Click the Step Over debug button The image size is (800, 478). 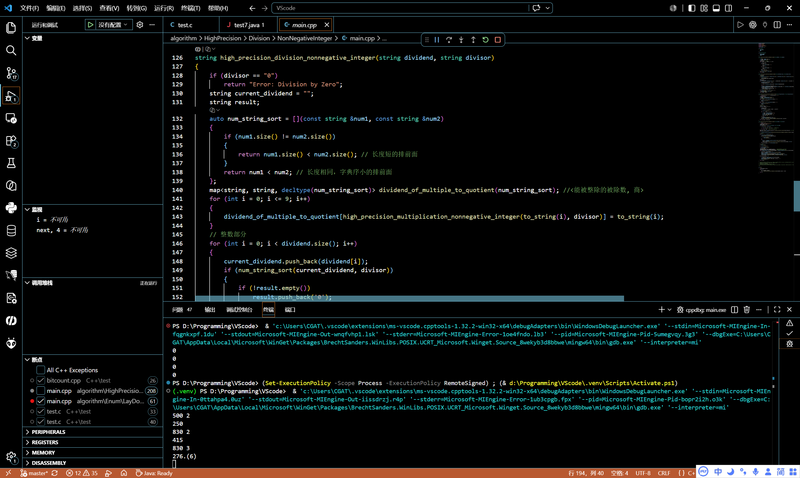point(449,40)
